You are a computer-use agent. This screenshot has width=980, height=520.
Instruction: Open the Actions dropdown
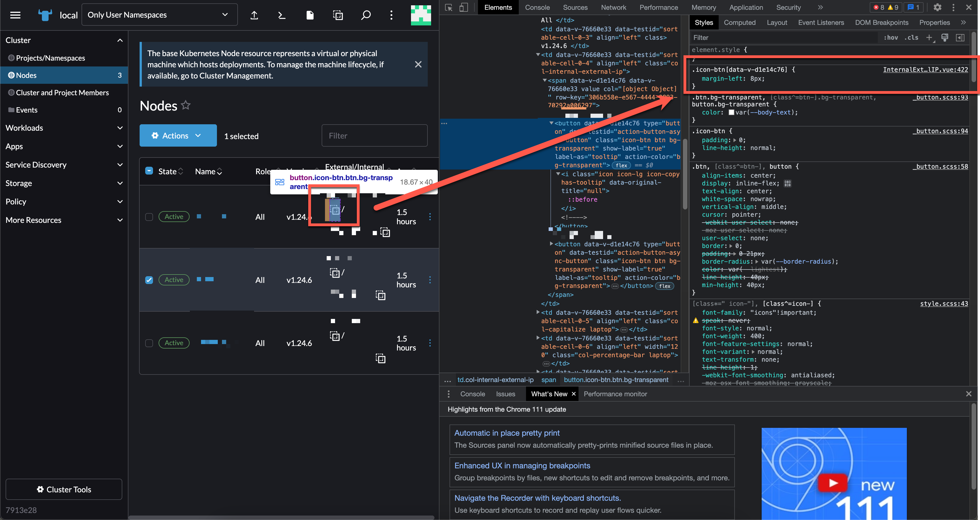[x=178, y=135]
